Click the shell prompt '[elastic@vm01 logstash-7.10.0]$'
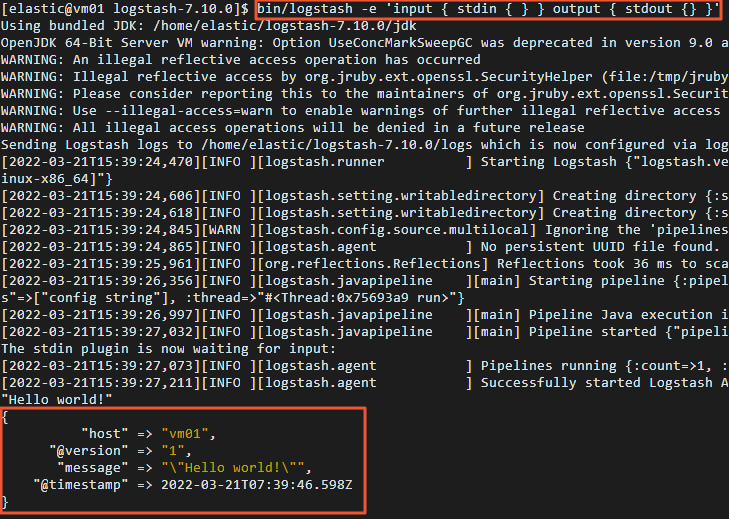729x519 pixels. point(125,8)
